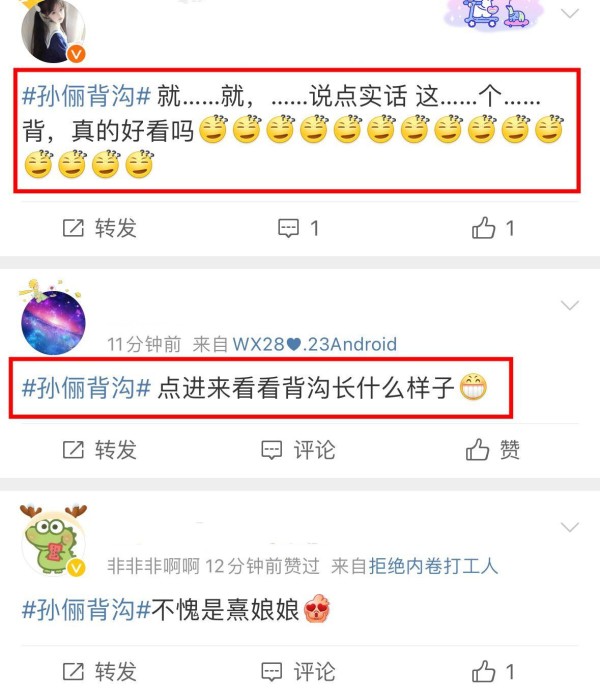Viewport: 600px width, 696px height.
Task: Open #孙俪背沟# hashtag in the second post
Action: click(x=87, y=388)
